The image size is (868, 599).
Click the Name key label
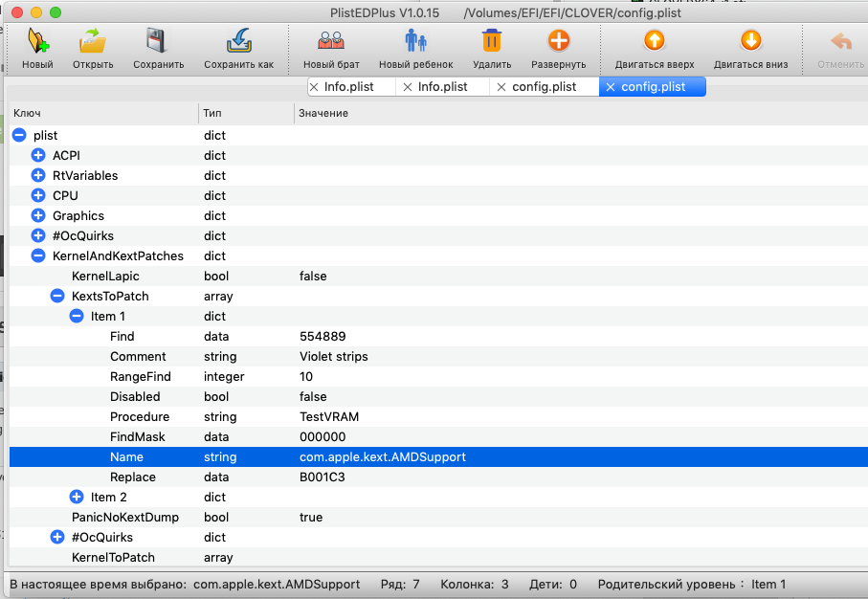tap(126, 457)
